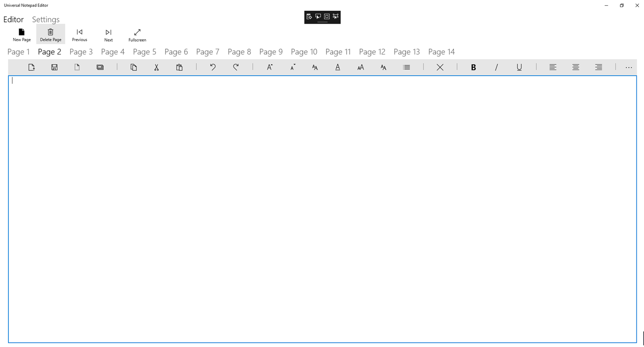Center-align the text
The width and height of the screenshot is (644, 347).
576,67
